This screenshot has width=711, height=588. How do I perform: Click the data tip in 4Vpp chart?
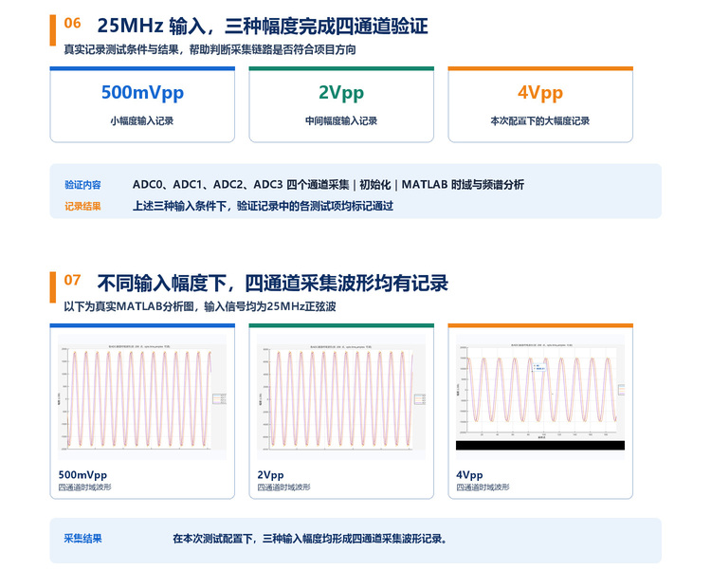pyautogui.click(x=539, y=367)
